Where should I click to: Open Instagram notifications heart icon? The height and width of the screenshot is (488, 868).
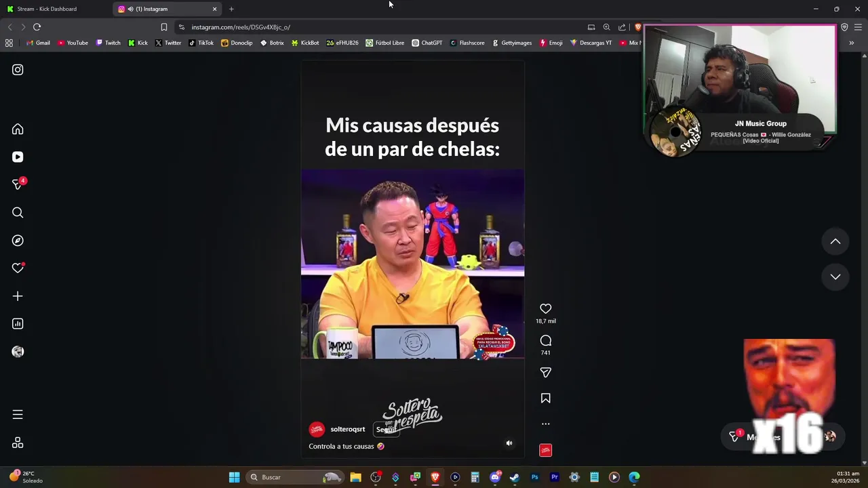point(18,268)
